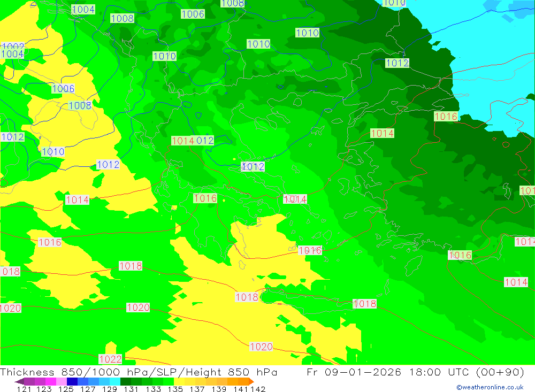
Task: Click the darkest green legend swatch
Action: point(126,381)
